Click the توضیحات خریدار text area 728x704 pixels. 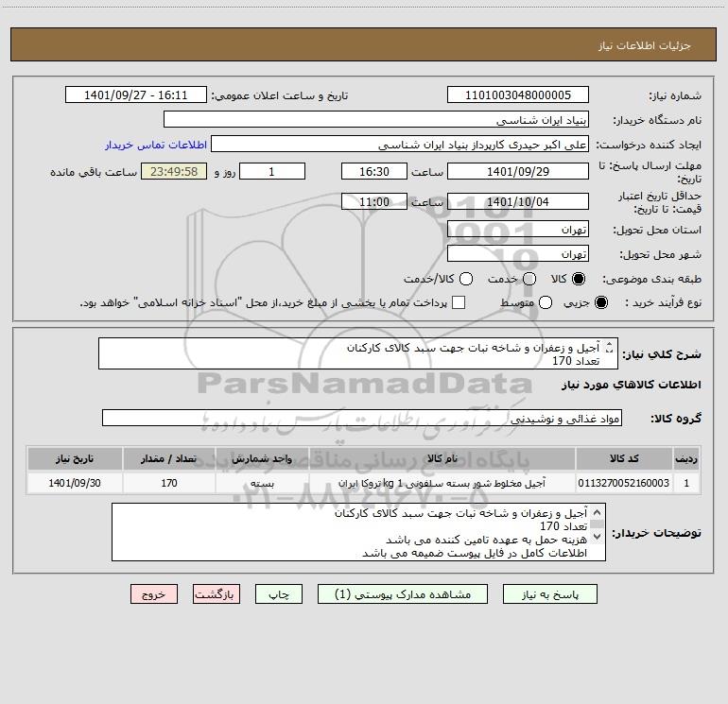tap(358, 532)
